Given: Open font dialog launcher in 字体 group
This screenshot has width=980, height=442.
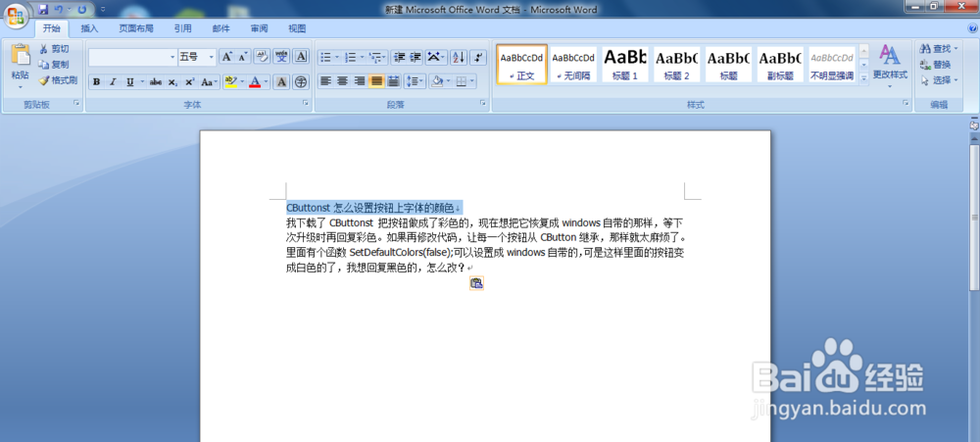Looking at the screenshot, I should click(x=306, y=103).
